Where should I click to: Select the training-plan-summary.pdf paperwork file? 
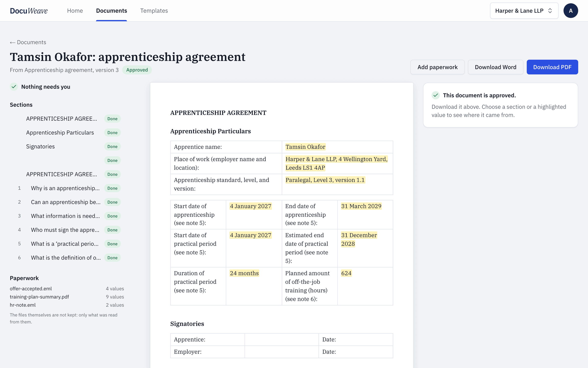click(39, 297)
